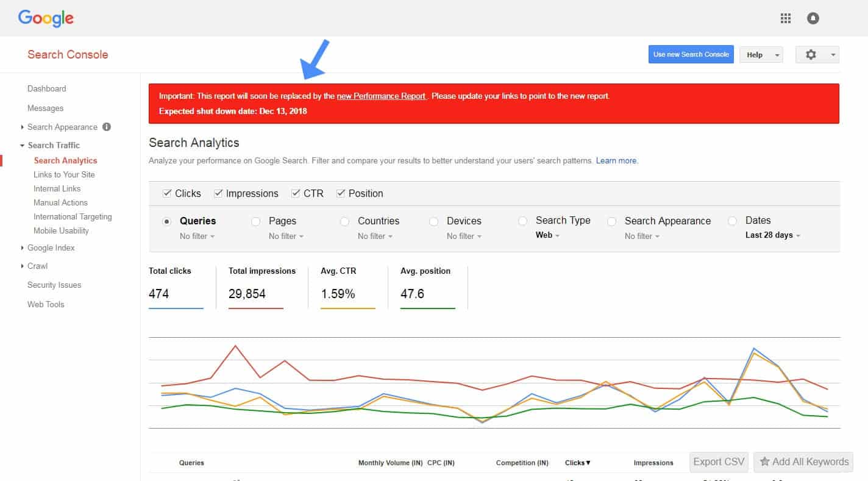
Task: Click the info icon beside Search Appearance
Action: (x=107, y=127)
